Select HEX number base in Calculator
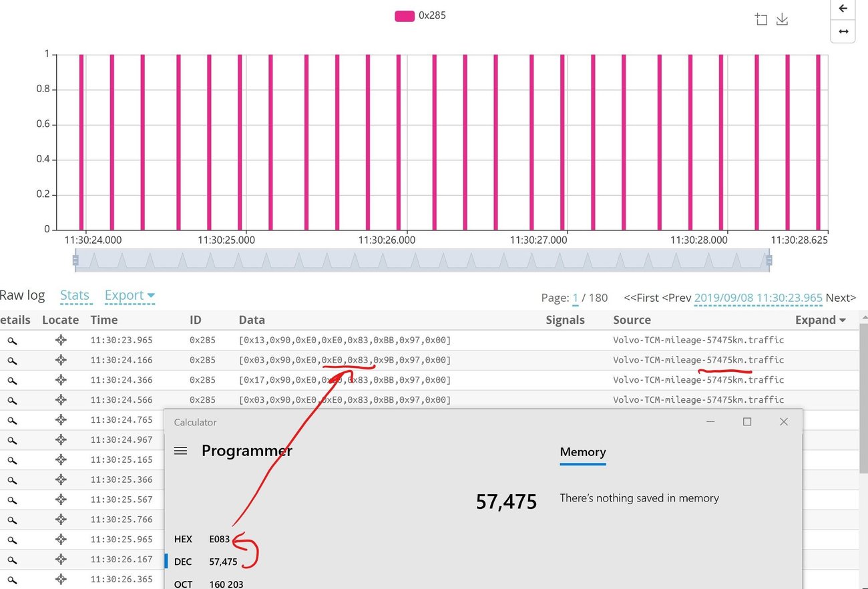The height and width of the screenshot is (589, 868). [x=183, y=539]
